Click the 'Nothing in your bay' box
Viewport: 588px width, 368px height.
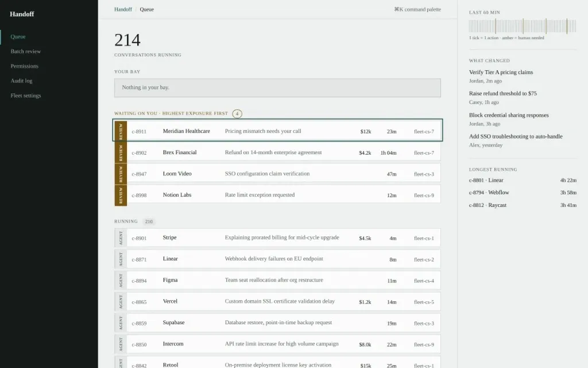(x=277, y=87)
